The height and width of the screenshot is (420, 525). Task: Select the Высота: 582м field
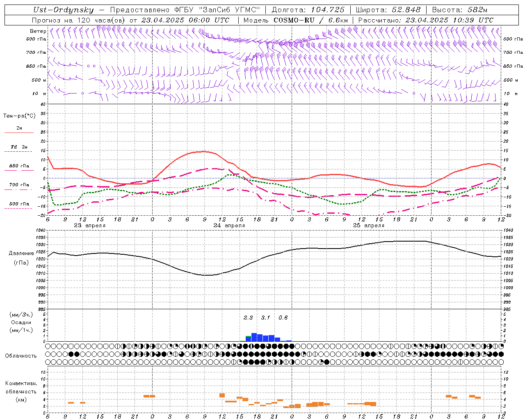tap(460, 10)
